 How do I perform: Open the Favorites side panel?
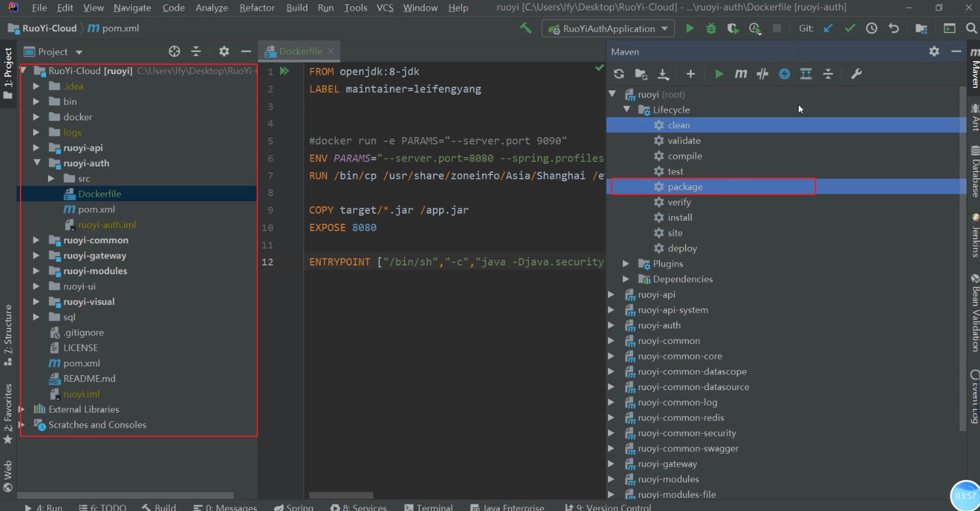(x=8, y=414)
